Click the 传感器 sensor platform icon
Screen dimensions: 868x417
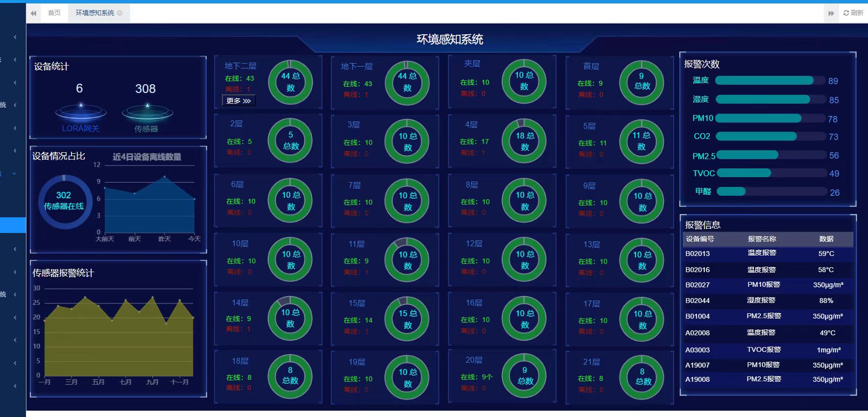[x=147, y=113]
